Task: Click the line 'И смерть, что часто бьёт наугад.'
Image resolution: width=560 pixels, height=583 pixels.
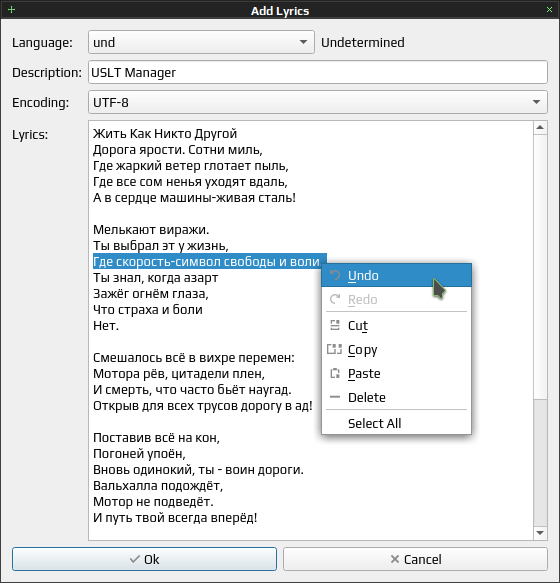Action: tap(192, 389)
